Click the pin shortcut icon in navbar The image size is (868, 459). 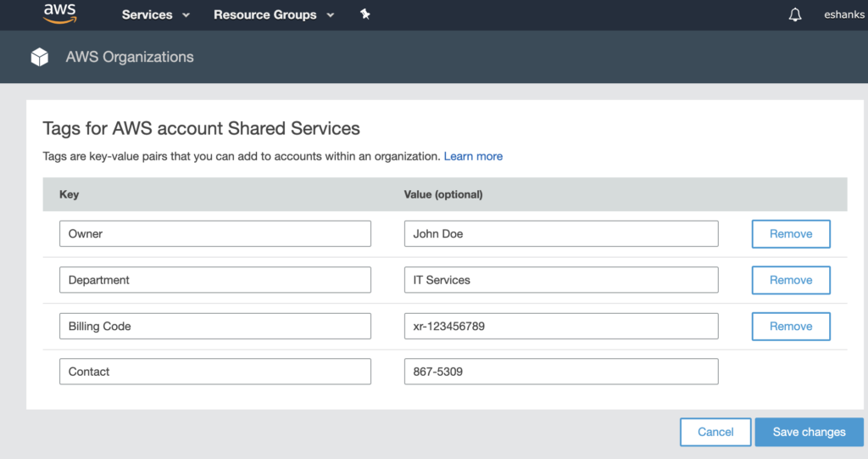coord(365,14)
